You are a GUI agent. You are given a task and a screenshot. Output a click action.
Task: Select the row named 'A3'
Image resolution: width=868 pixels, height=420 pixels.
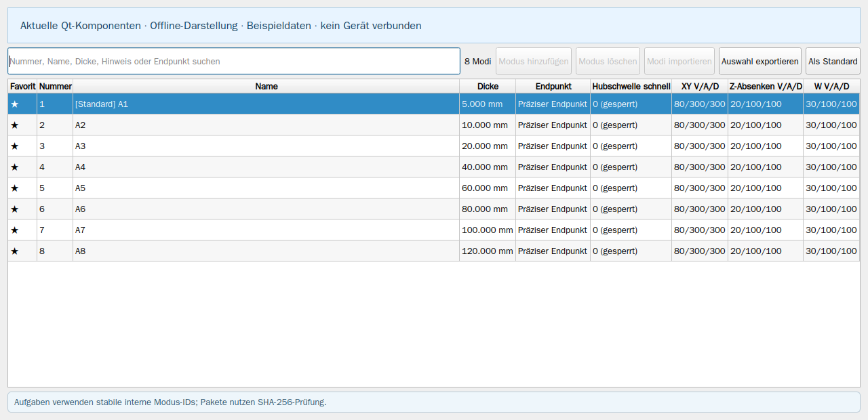pos(434,146)
